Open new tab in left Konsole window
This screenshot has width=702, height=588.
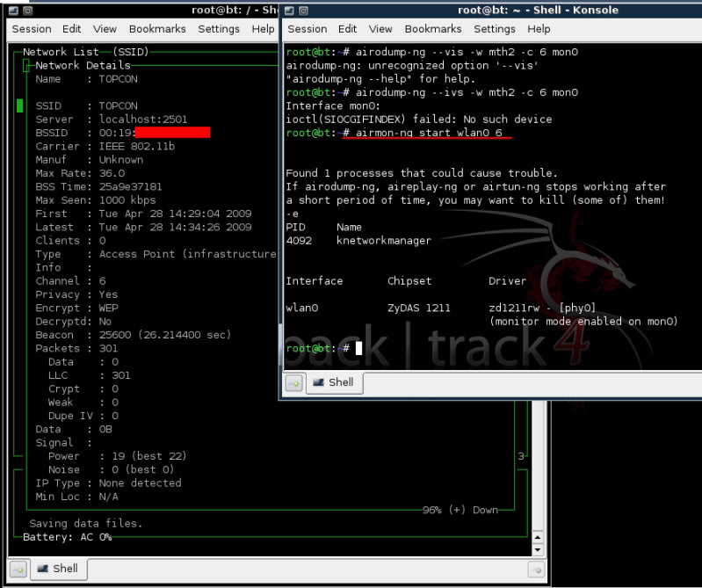[19, 569]
